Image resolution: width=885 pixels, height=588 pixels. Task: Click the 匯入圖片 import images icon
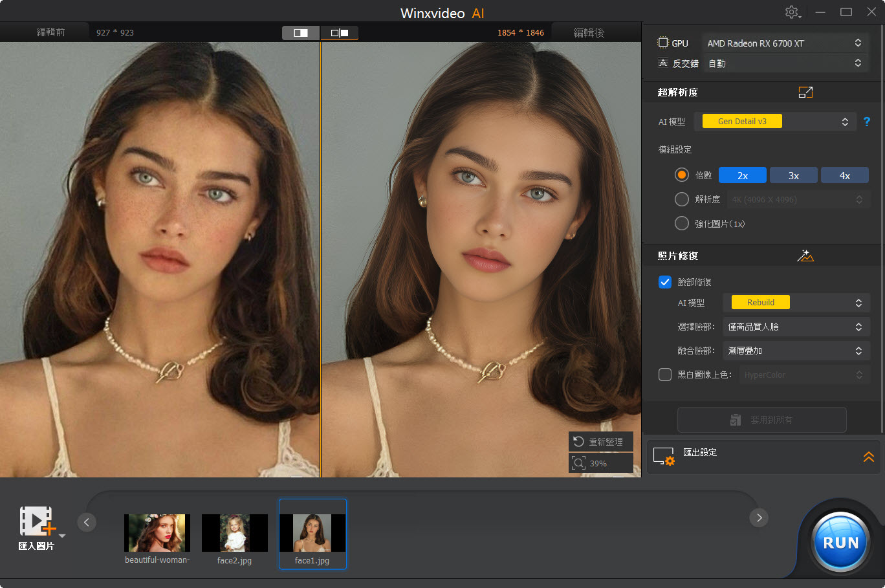point(36,522)
